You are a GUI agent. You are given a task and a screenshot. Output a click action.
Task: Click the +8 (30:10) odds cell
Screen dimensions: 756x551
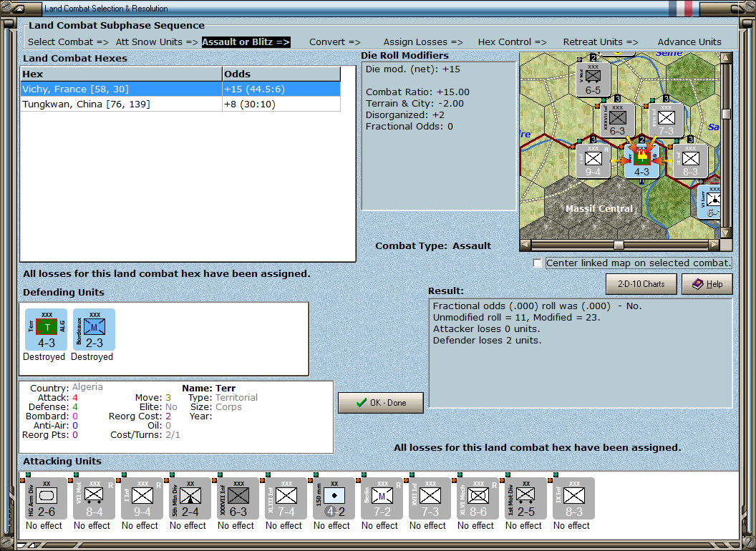pos(281,104)
